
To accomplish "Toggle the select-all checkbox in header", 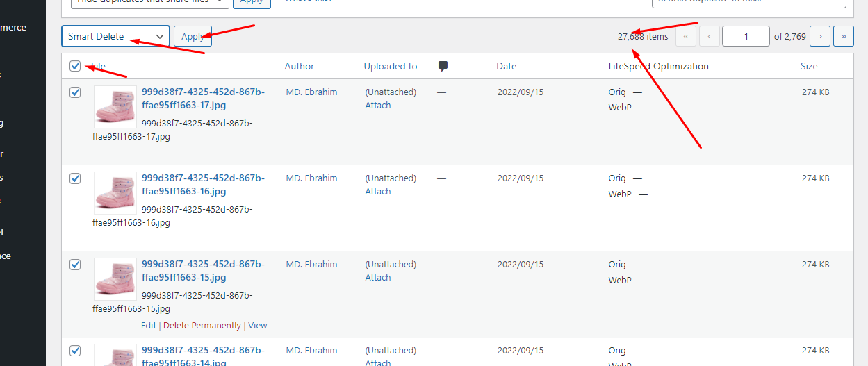I will coord(75,66).
